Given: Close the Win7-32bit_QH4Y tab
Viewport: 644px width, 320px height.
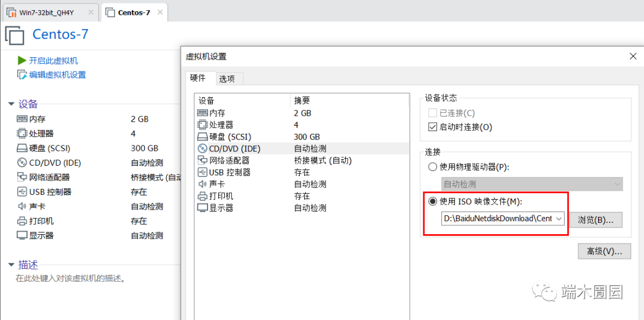Looking at the screenshot, I should pos(92,13).
